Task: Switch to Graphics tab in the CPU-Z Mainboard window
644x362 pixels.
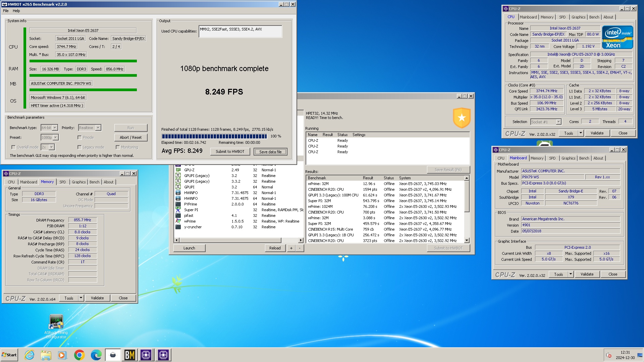Action: tap(568, 158)
